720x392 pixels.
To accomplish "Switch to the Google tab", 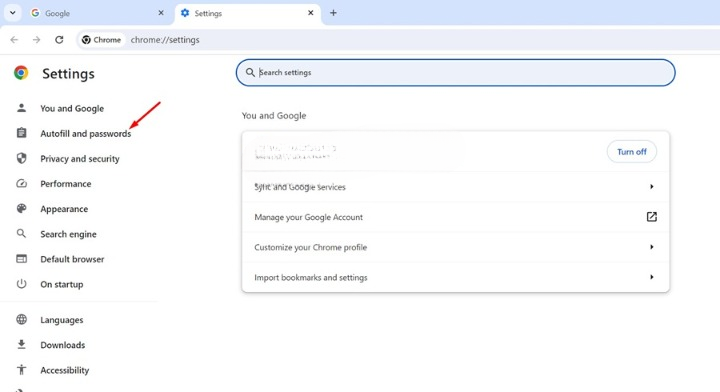I will [x=97, y=13].
